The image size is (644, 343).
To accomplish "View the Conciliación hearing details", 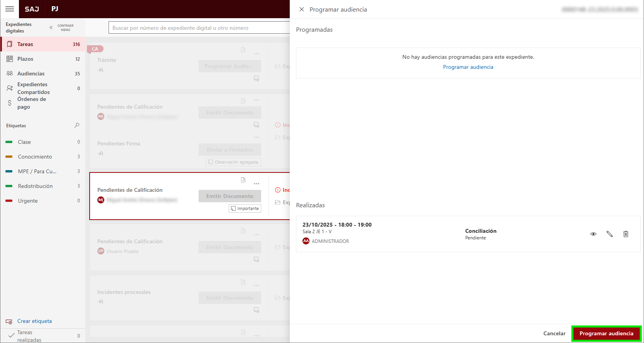I will coord(593,234).
